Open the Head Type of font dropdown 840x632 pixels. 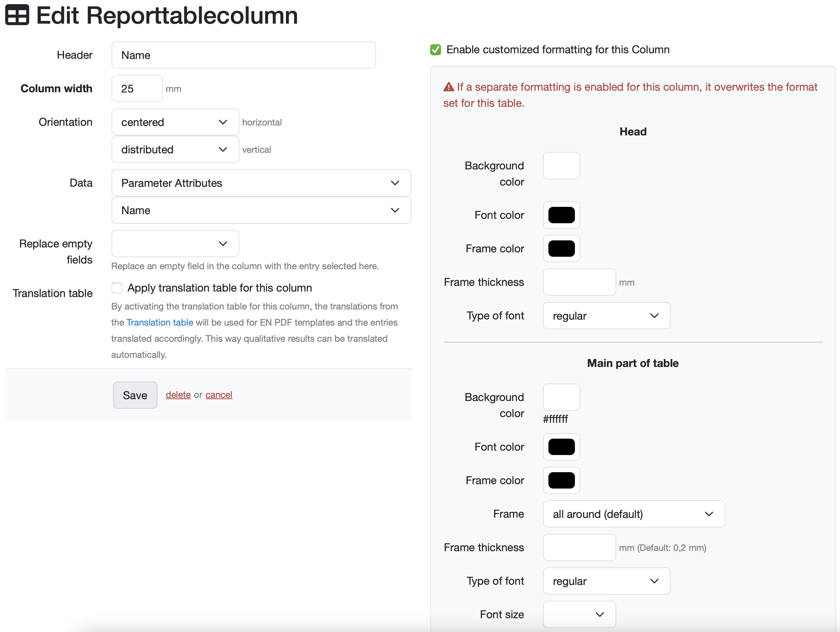tap(606, 316)
